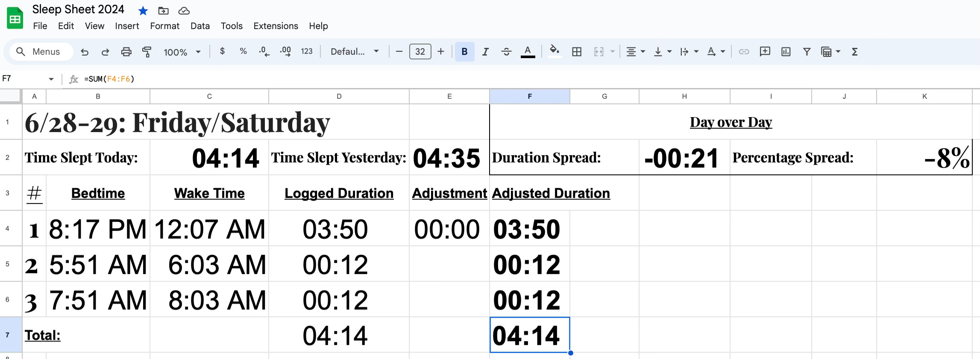The width and height of the screenshot is (980, 359).
Task: Check cloud save status icon
Action: tap(184, 11)
